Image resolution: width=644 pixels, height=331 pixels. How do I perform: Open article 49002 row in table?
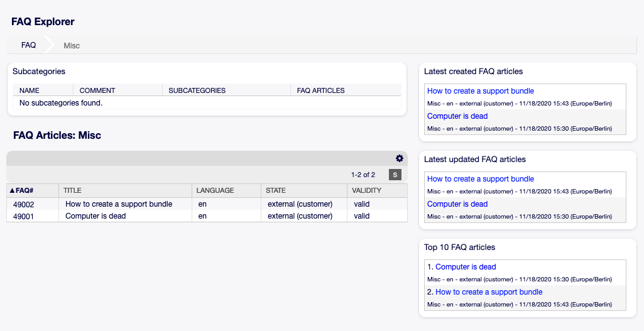pyautogui.click(x=24, y=204)
